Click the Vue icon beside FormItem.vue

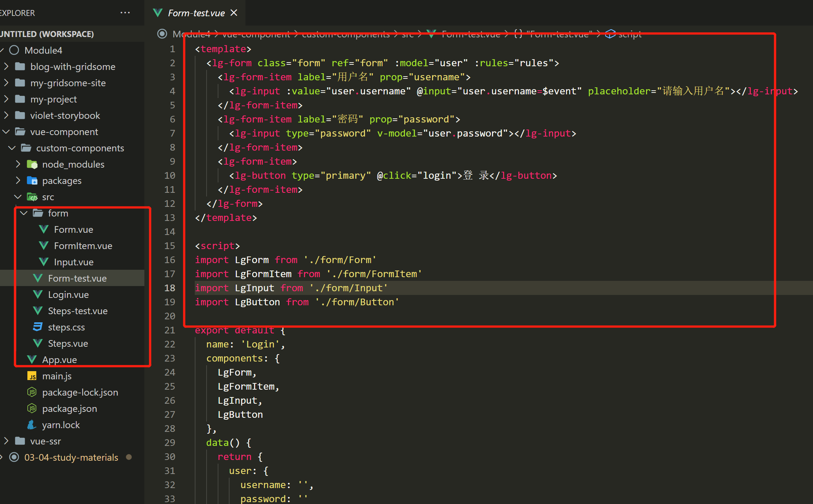click(44, 246)
